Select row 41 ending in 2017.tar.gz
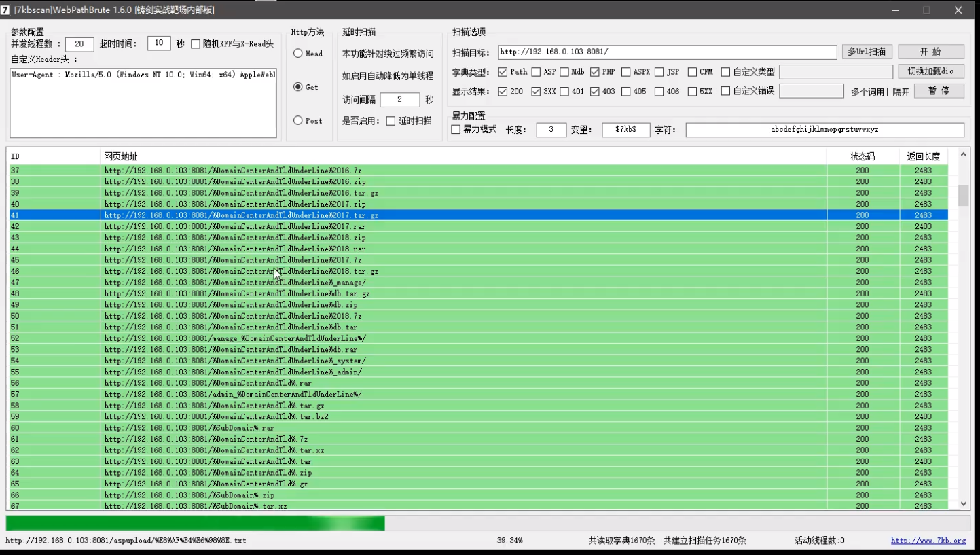This screenshot has height=555, width=980. pos(477,215)
